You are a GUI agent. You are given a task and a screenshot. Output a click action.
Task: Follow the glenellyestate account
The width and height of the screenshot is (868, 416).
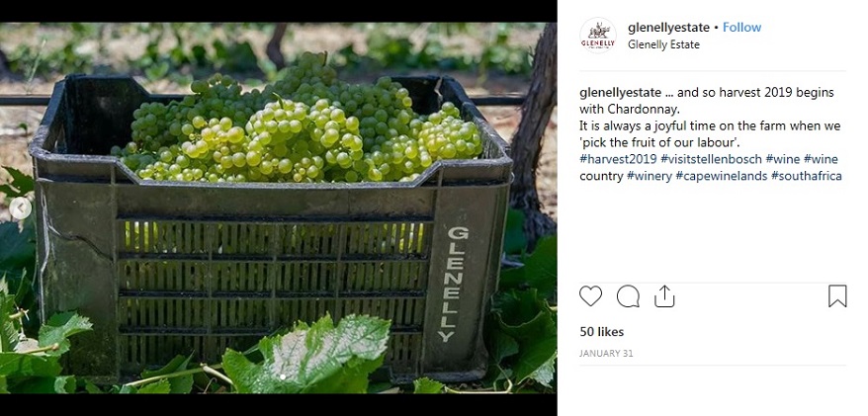pos(741,27)
